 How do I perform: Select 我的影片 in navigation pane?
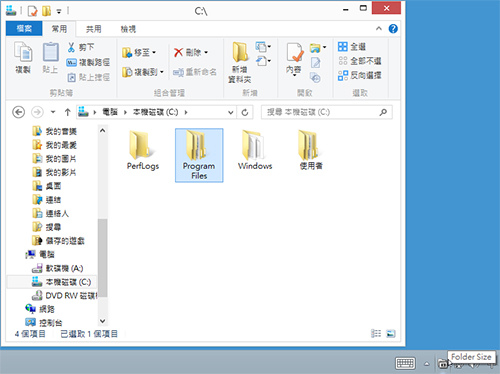(55, 172)
